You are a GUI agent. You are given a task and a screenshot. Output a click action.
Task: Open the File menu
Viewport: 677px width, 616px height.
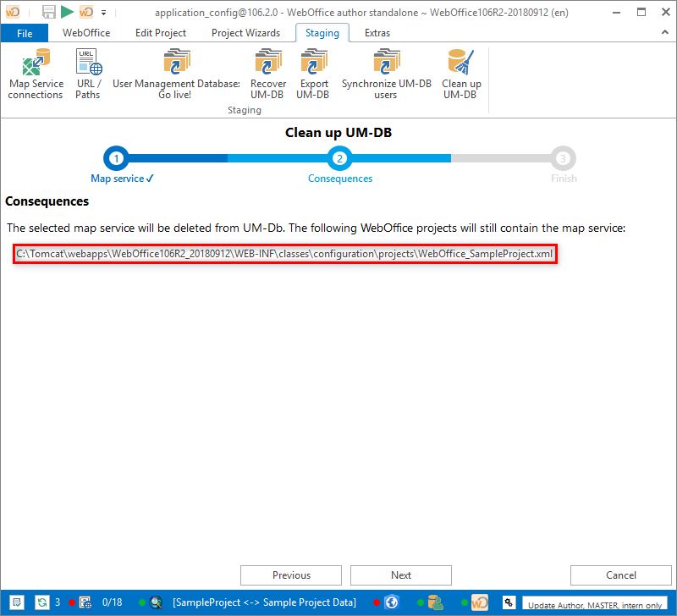[25, 33]
